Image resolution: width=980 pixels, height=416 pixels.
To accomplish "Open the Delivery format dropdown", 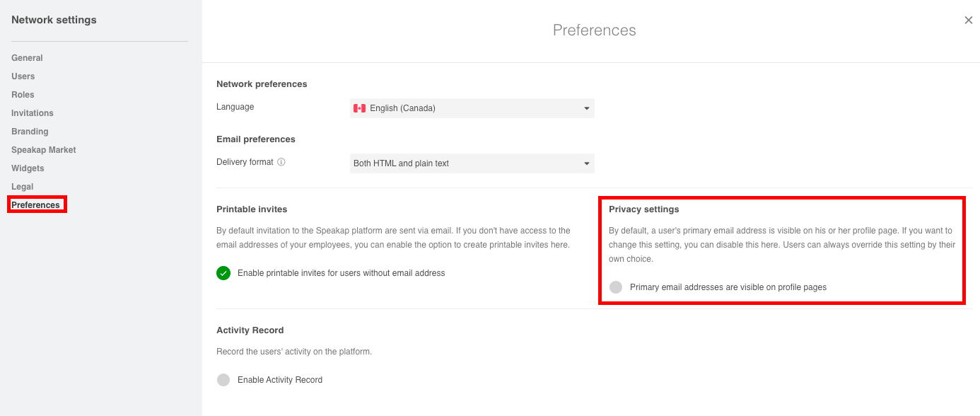I will click(472, 163).
